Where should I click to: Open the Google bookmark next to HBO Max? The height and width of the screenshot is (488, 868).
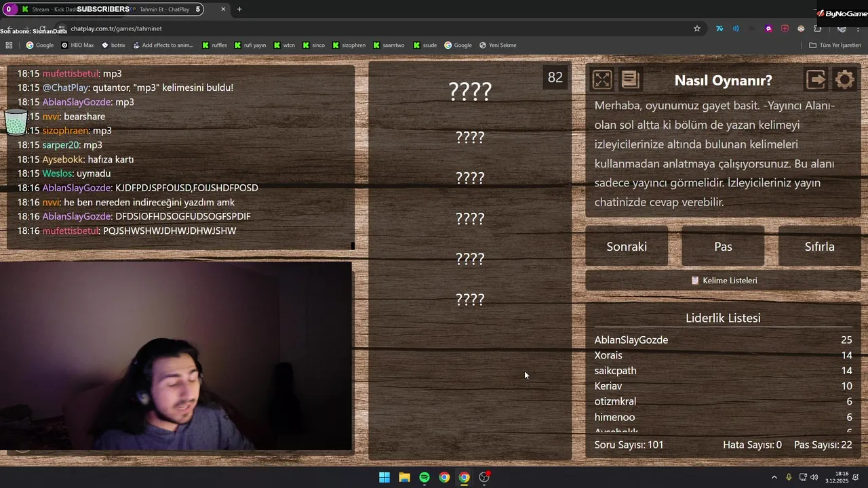[x=40, y=45]
